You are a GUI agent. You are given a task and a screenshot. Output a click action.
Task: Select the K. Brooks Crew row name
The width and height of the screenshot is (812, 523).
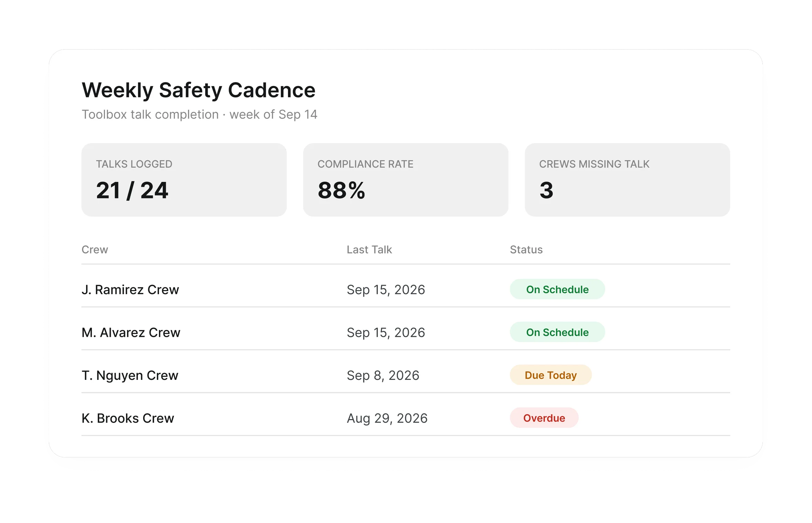[128, 418]
